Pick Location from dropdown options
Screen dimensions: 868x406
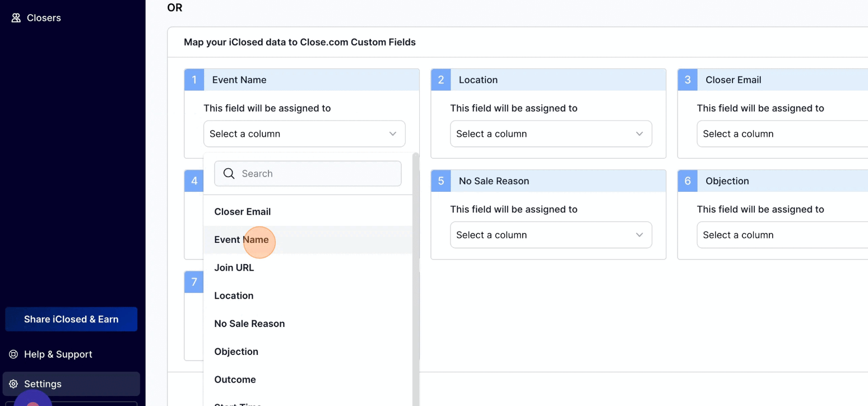point(234,296)
